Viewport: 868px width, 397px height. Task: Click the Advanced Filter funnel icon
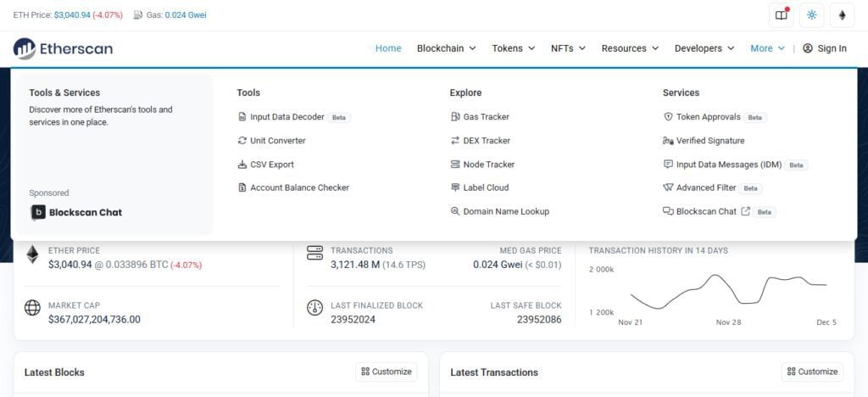click(668, 187)
